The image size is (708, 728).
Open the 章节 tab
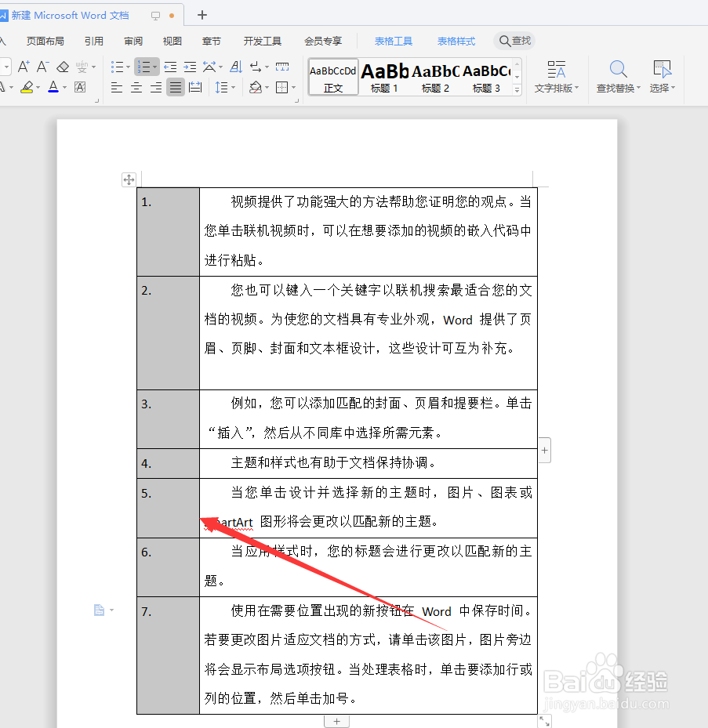tap(212, 42)
